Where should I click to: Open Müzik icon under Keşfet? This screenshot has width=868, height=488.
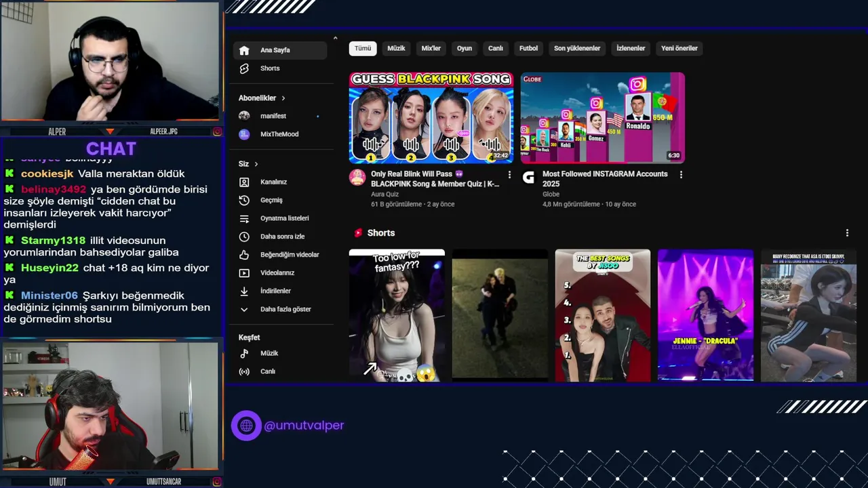point(245,353)
